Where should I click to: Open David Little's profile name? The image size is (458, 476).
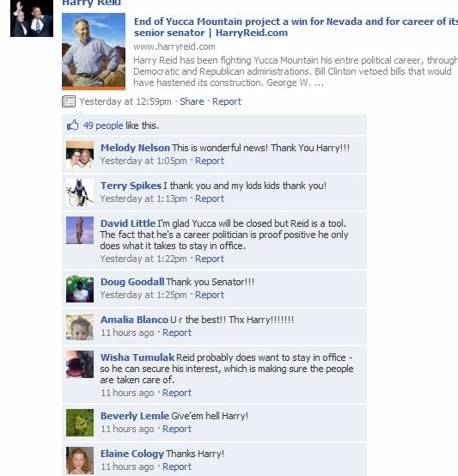(128, 223)
